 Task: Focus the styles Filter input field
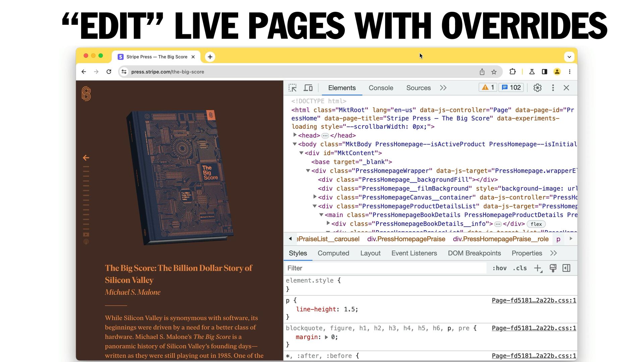[386, 268]
